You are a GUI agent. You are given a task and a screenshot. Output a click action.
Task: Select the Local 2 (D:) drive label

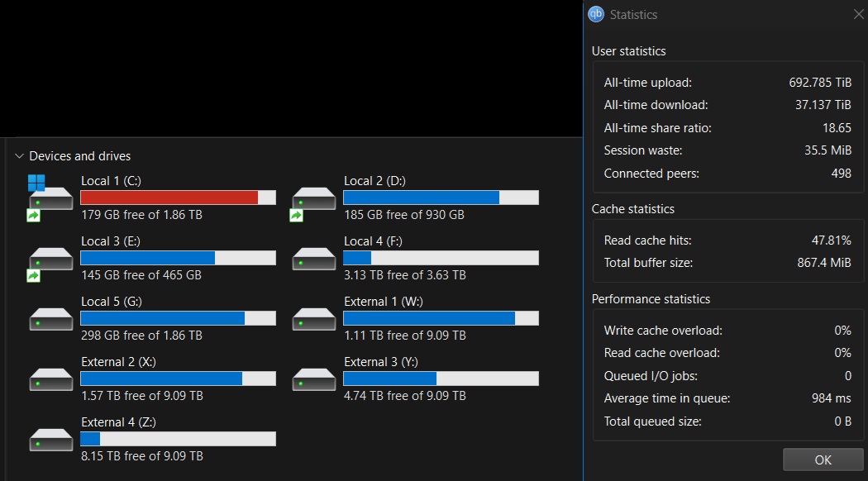click(374, 181)
